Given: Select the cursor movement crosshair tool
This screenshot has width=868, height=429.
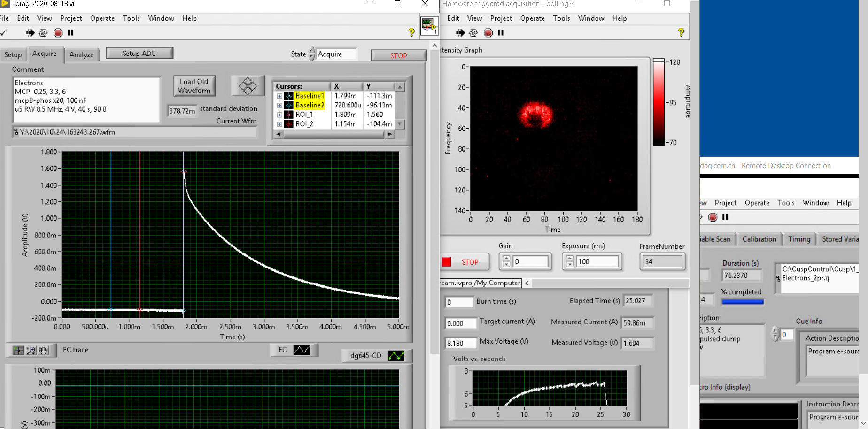Looking at the screenshot, I should 18,350.
